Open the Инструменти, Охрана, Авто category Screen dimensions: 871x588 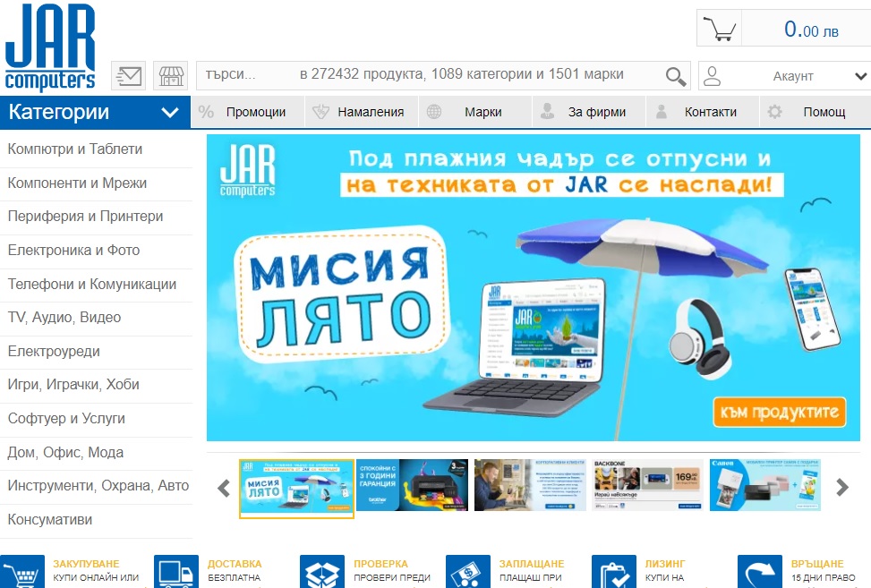click(96, 486)
